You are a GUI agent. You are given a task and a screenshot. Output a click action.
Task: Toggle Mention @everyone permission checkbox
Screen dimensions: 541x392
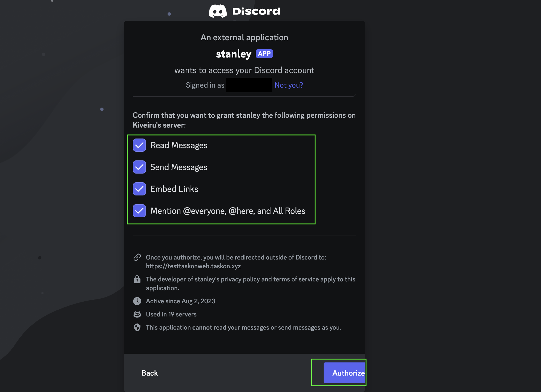pyautogui.click(x=139, y=211)
